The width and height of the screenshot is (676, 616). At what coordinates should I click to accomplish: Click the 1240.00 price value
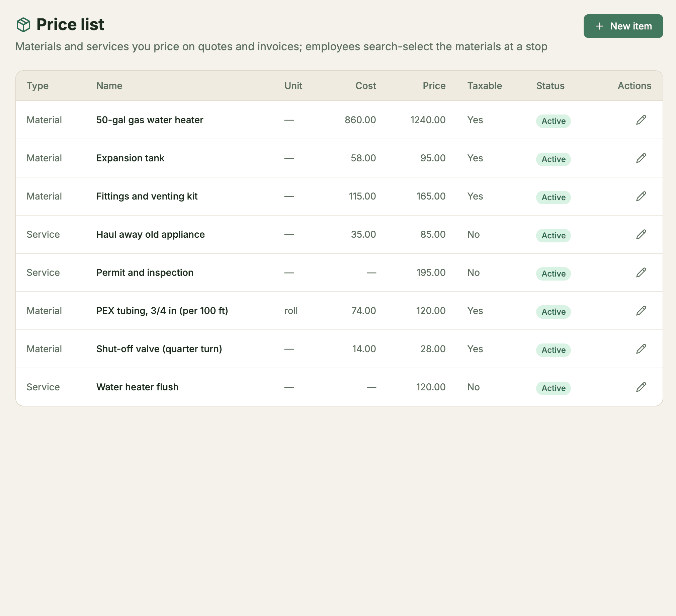click(428, 120)
